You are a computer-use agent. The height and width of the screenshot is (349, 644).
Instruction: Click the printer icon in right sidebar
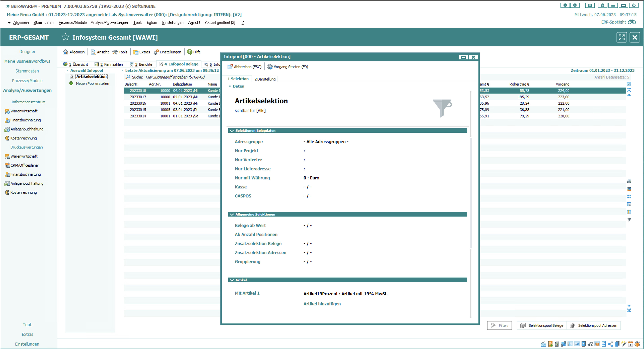629,181
